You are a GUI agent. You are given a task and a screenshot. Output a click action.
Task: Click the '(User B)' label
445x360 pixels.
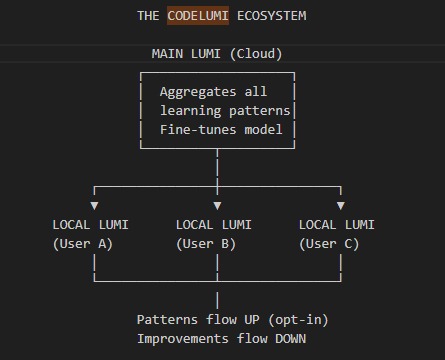(x=206, y=244)
